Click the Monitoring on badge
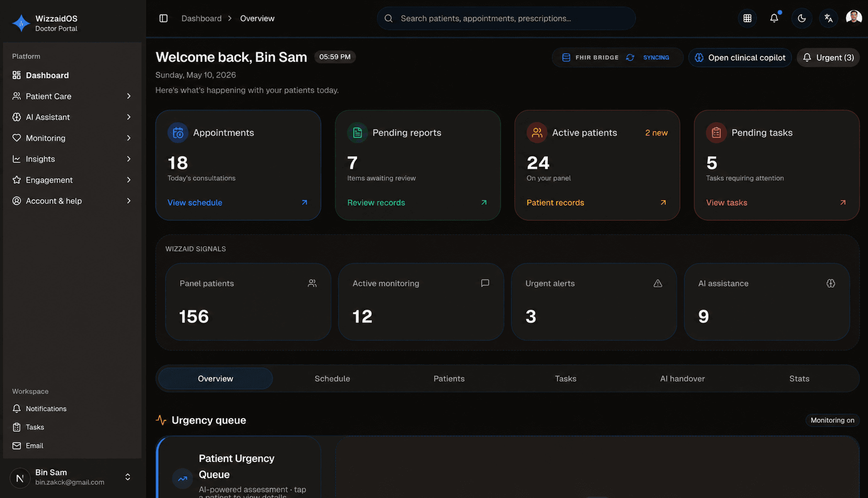Screen dimensions: 868x498 [832, 420]
